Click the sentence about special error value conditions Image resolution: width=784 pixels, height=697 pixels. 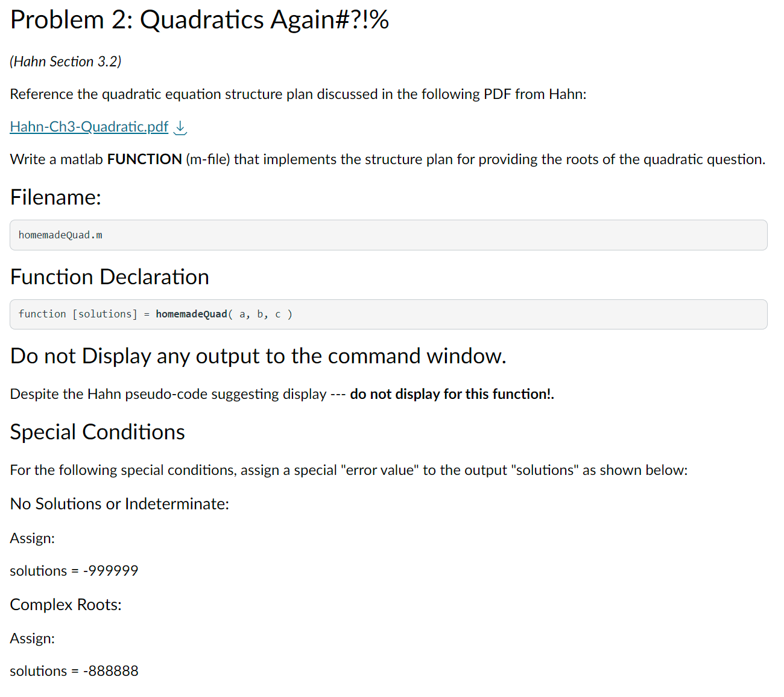click(349, 470)
